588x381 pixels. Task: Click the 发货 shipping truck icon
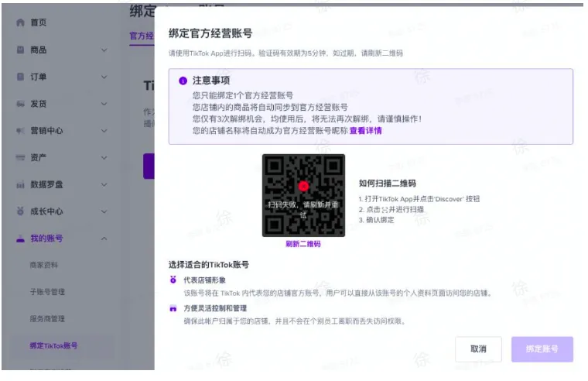point(21,104)
